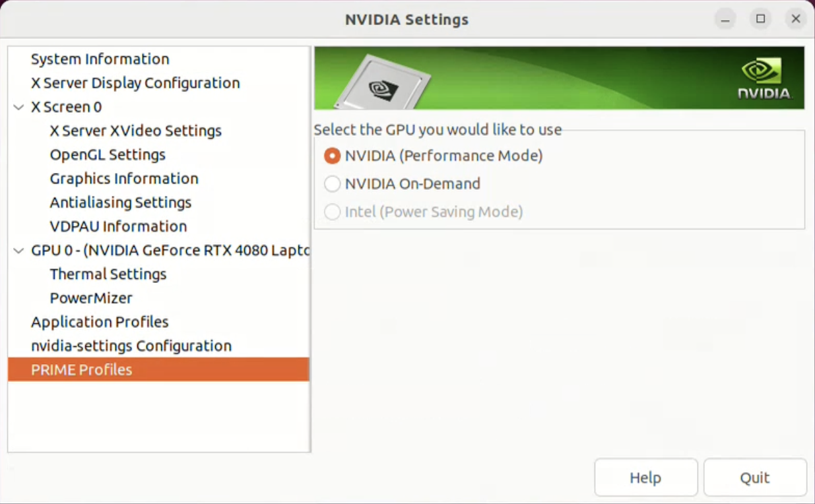Close the NVIDIA Settings window
The width and height of the screenshot is (815, 504).
(x=796, y=19)
